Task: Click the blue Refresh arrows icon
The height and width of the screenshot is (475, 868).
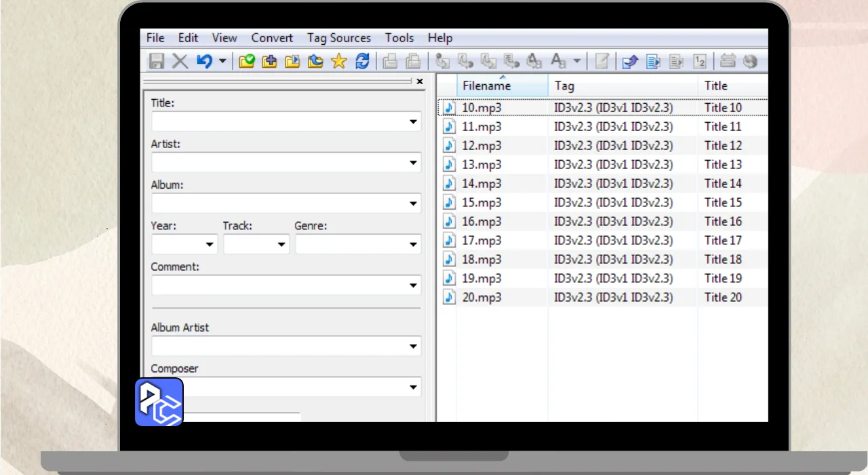Action: 362,61
